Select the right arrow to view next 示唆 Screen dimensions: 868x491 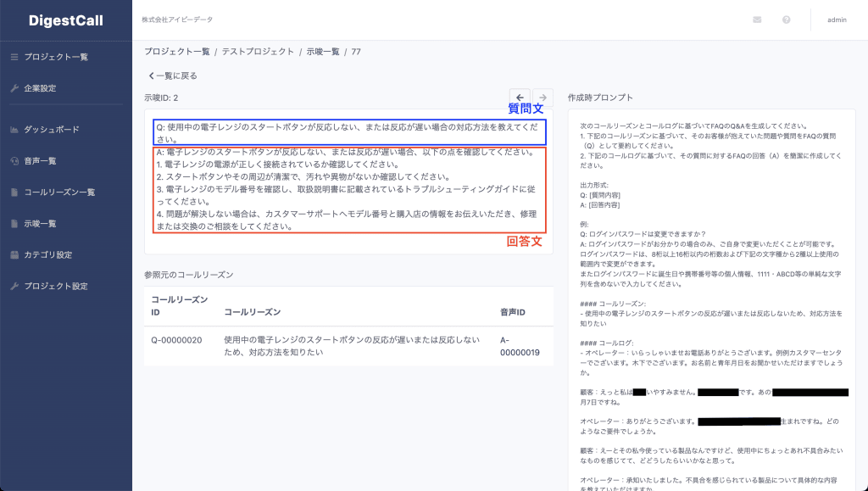pos(542,97)
